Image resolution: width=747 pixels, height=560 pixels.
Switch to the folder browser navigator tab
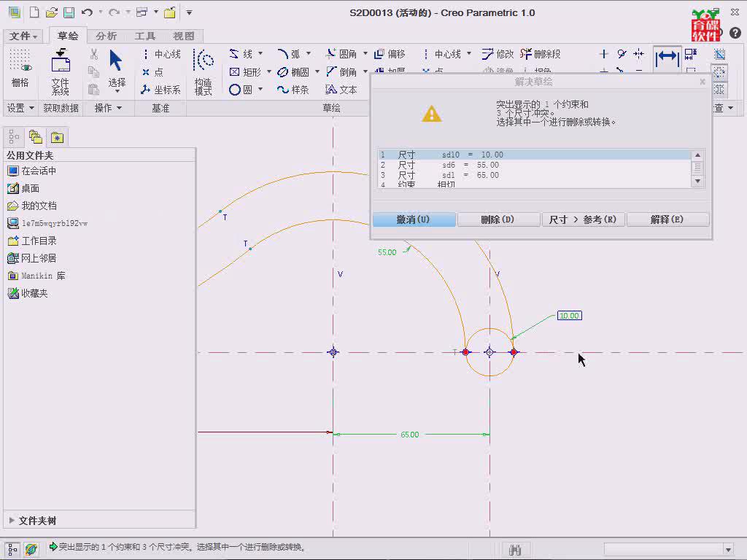[36, 138]
